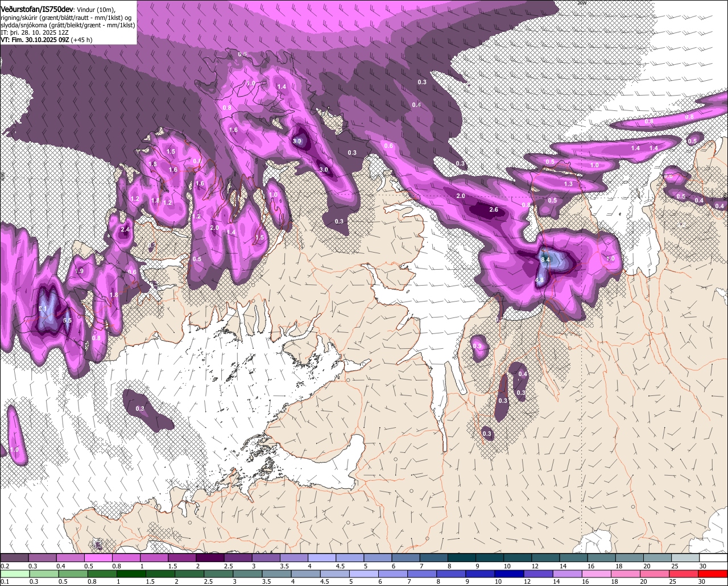Click the pink 18 swatch in the rain scale
Viewport: 728px width, 586px height.
pos(624,573)
